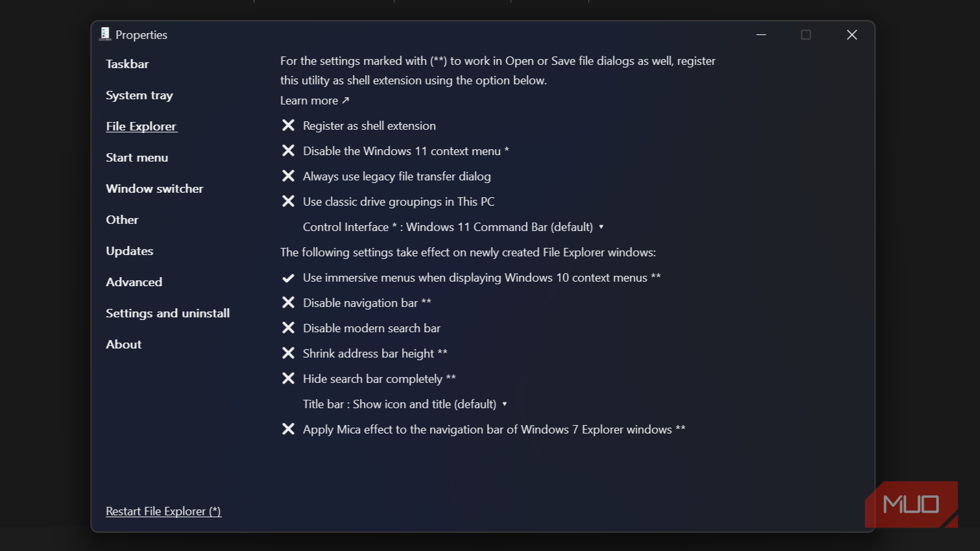Image resolution: width=980 pixels, height=551 pixels.
Task: Click the X mark next to Disable modern search bar
Action: pyautogui.click(x=289, y=328)
